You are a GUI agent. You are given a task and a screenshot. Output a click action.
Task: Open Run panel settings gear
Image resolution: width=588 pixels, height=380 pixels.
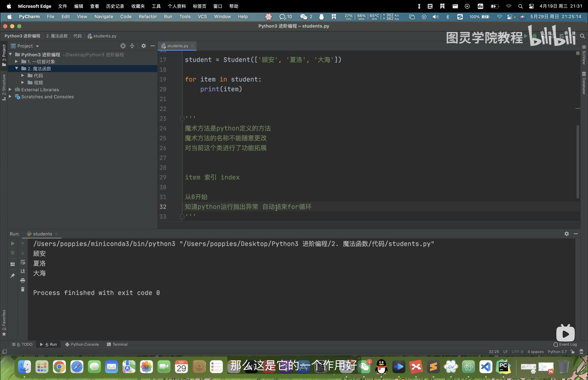coord(567,233)
